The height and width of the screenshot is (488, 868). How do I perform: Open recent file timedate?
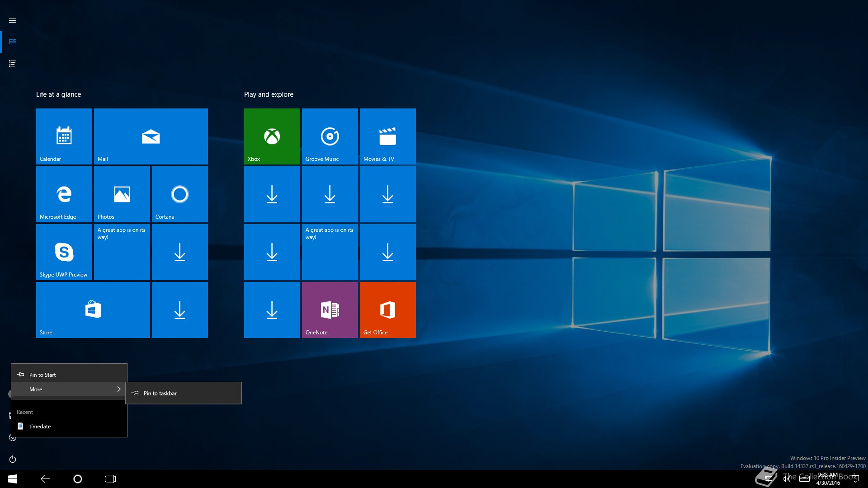click(x=69, y=426)
